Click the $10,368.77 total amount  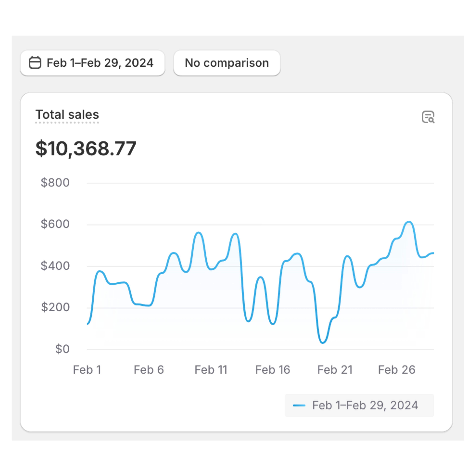86,149
